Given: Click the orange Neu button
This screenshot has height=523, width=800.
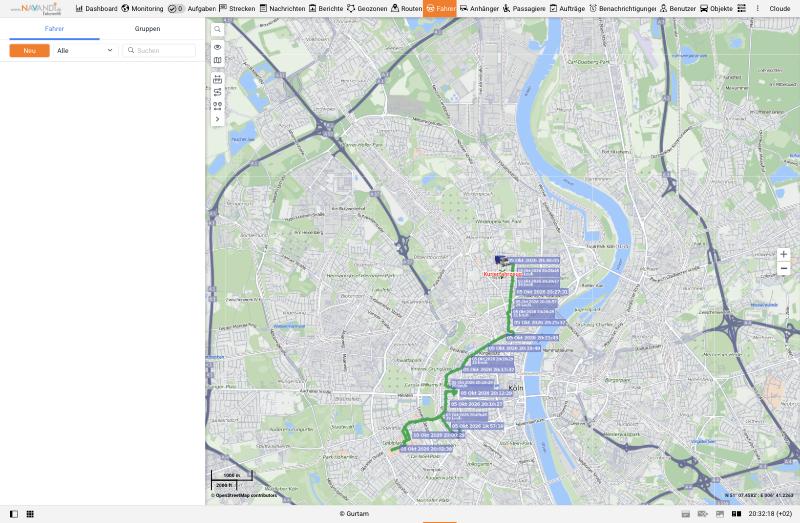Looking at the screenshot, I should tap(30, 51).
